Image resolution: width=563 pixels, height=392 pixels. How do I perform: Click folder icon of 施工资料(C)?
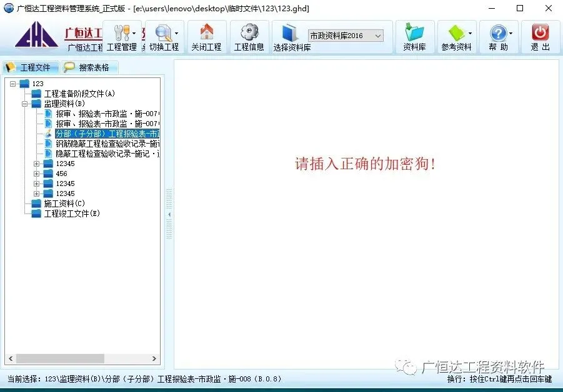pos(36,203)
